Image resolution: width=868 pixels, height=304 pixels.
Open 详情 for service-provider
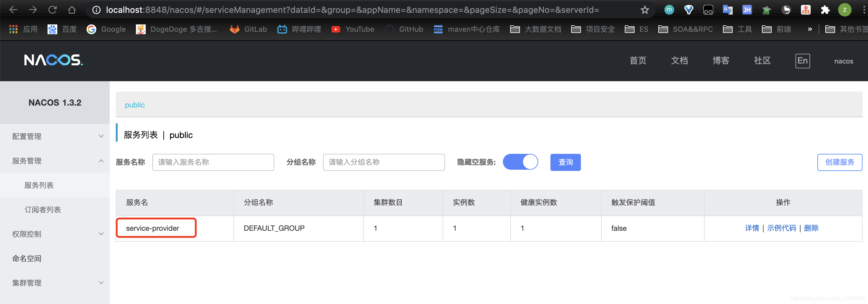pos(752,228)
